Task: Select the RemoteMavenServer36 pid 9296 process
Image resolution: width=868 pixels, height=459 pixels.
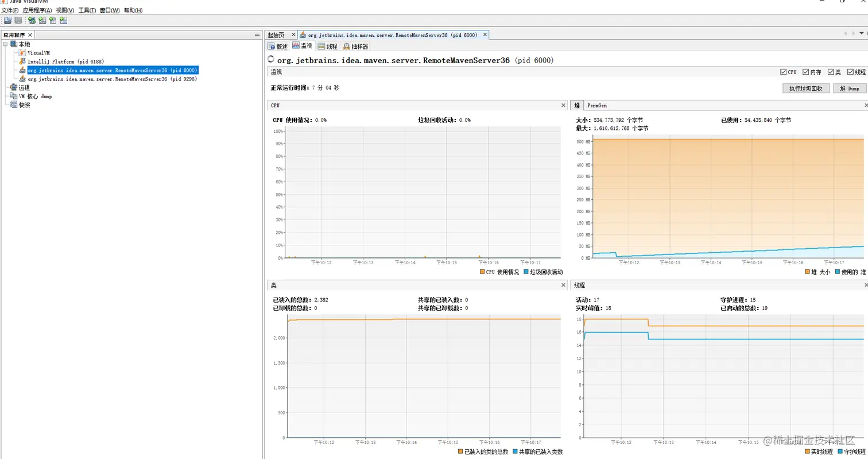Action: coord(113,78)
